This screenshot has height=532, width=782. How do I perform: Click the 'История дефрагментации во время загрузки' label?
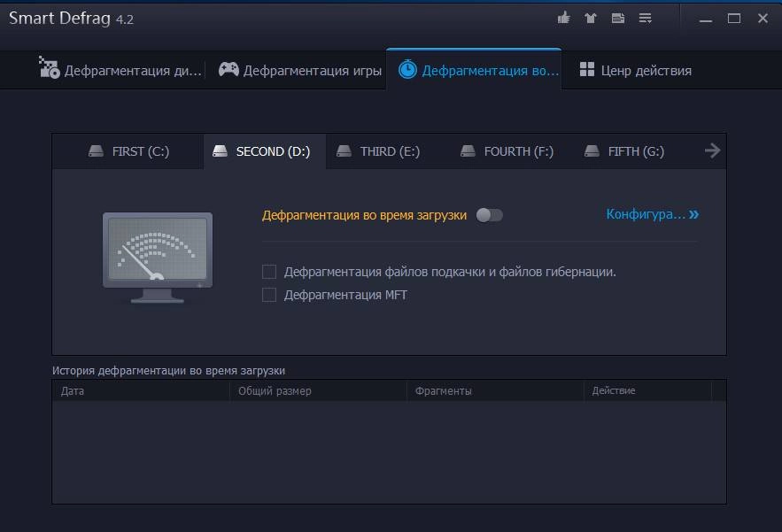(168, 371)
